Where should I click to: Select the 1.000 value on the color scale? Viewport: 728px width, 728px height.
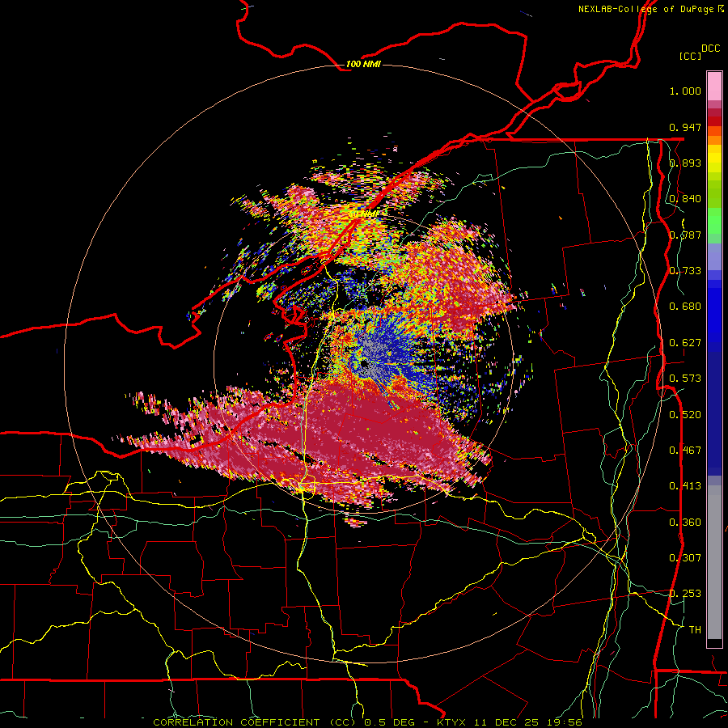pos(685,91)
